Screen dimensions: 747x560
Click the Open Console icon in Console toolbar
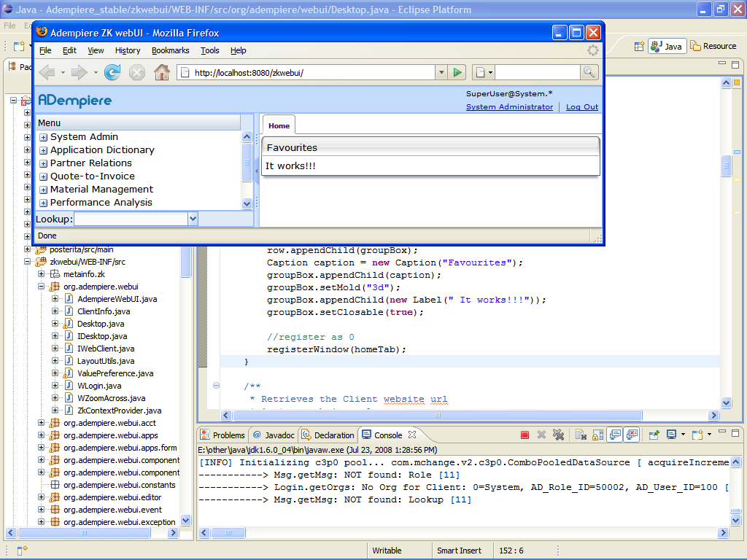click(x=698, y=435)
